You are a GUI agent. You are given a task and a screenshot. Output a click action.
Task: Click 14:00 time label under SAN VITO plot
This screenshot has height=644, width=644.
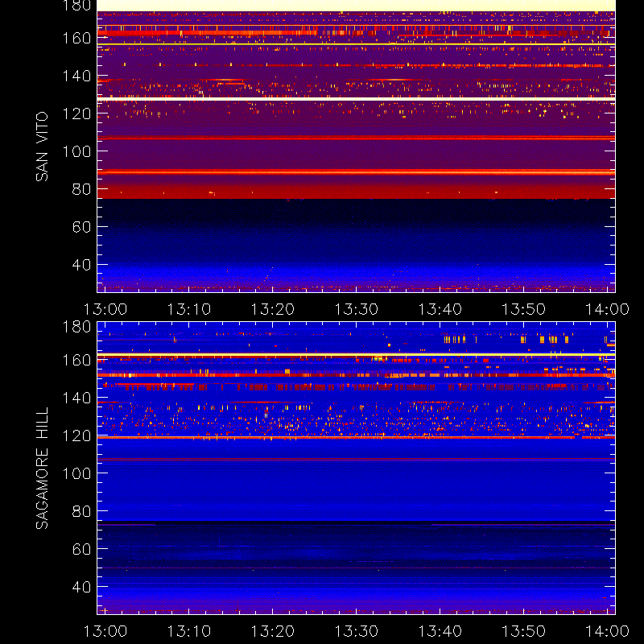click(607, 309)
